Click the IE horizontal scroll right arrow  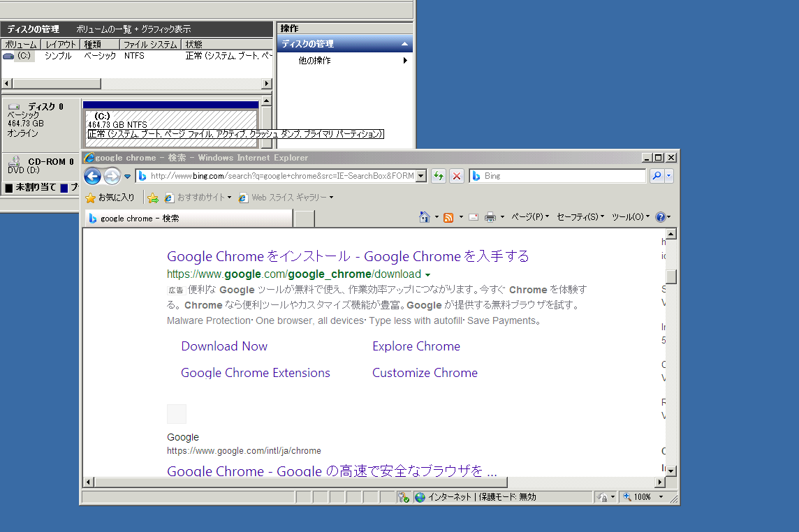(661, 482)
